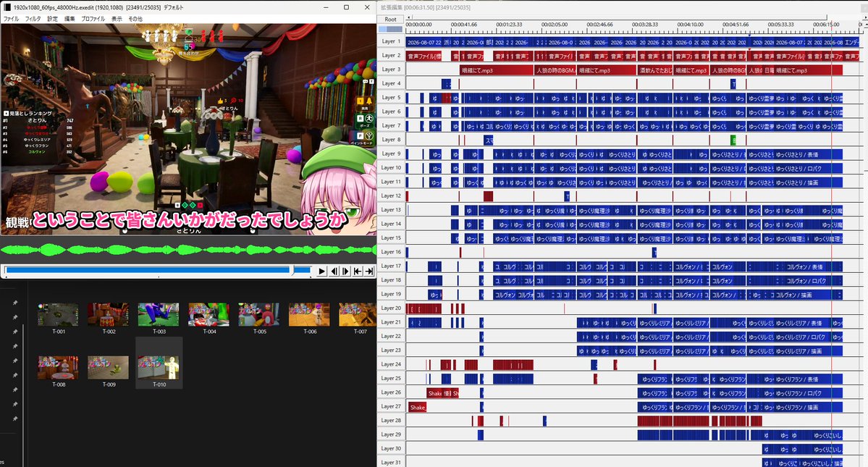Select the エンディ clip ending Layer 1
Image resolution: width=868 pixels, height=467 pixels.
coord(852,42)
